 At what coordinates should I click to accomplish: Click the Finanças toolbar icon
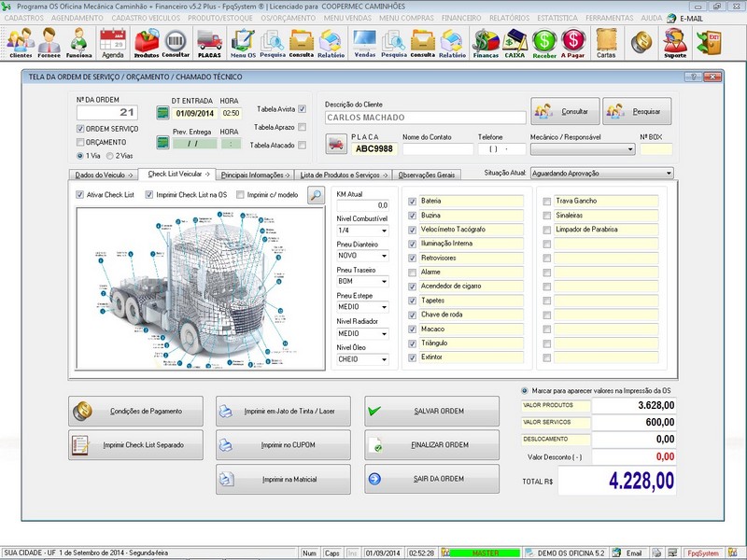(x=485, y=42)
